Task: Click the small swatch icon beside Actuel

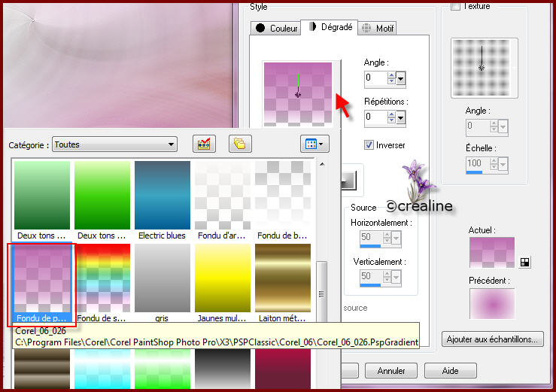Action: coord(524,262)
